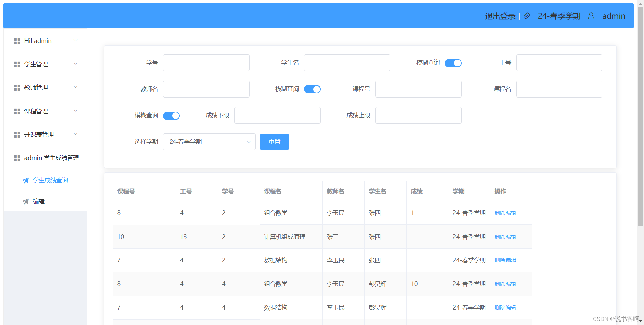The width and height of the screenshot is (644, 325).
Task: Click the paper plane icon beside 编辑
Action: (25, 201)
